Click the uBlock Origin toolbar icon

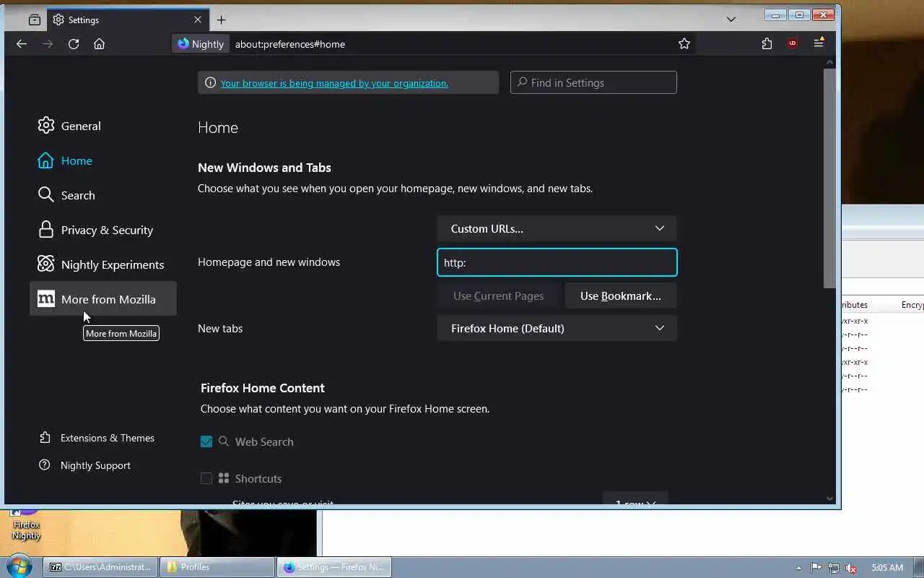pyautogui.click(x=793, y=44)
